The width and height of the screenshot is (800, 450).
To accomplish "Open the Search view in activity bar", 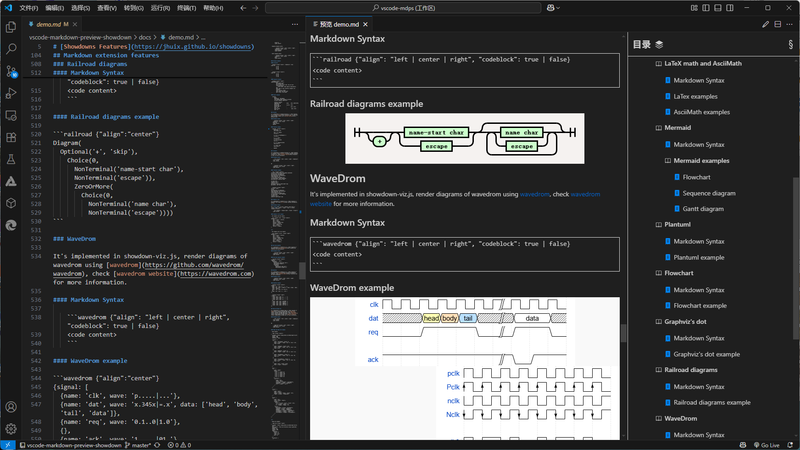I will point(11,49).
